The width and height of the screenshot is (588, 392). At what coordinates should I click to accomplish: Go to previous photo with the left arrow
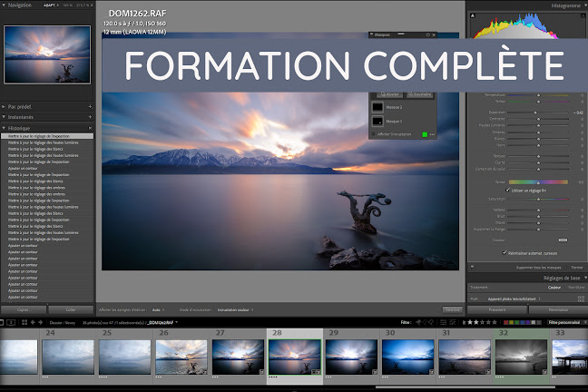point(33,322)
